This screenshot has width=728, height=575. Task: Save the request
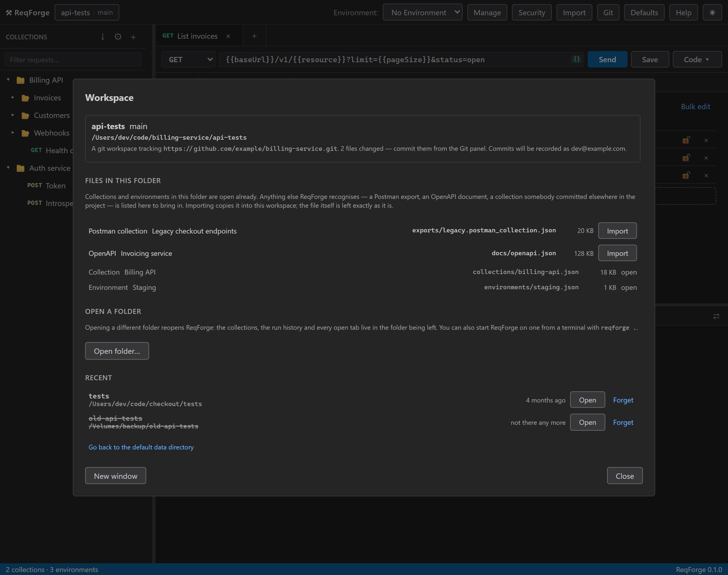click(650, 59)
